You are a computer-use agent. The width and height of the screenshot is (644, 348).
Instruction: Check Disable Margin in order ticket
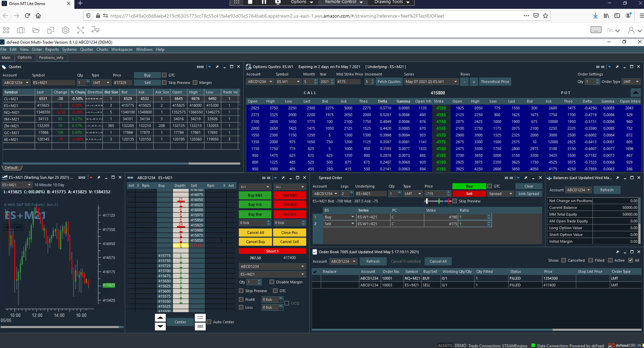point(272,282)
